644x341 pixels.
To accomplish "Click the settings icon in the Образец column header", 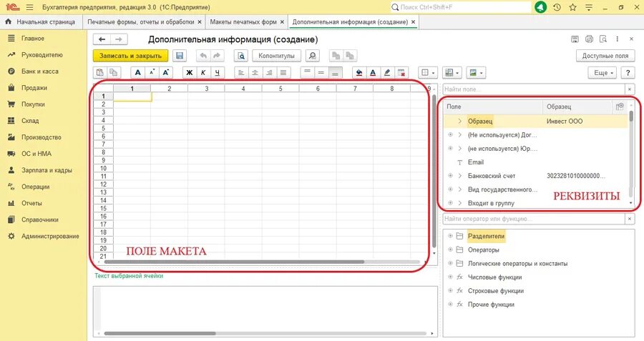I will click(x=620, y=107).
